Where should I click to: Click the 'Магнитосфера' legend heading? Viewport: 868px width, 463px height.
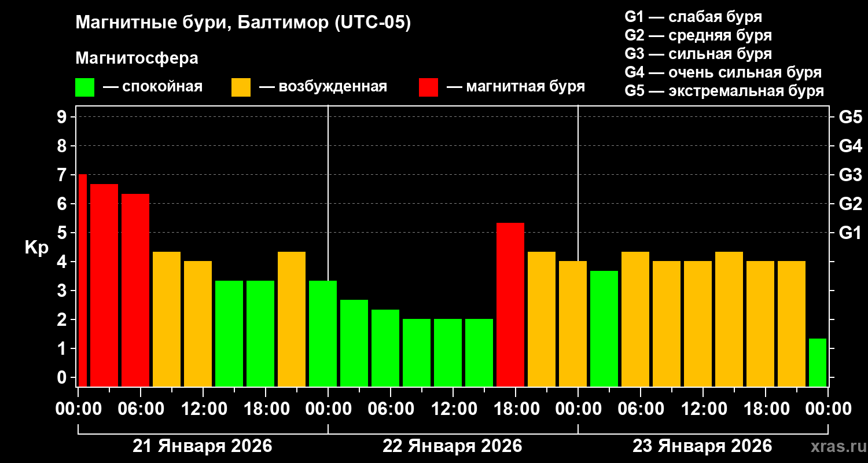pyautogui.click(x=137, y=58)
